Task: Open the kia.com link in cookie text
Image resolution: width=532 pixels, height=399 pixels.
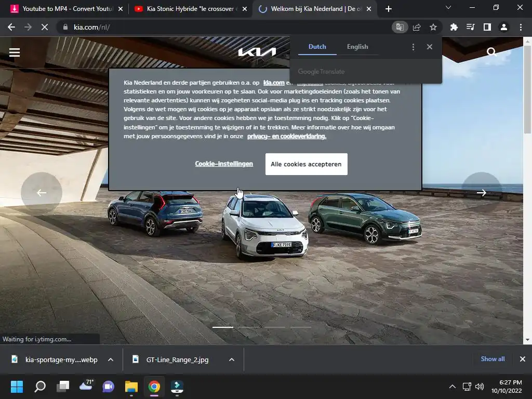Action: 274,83
